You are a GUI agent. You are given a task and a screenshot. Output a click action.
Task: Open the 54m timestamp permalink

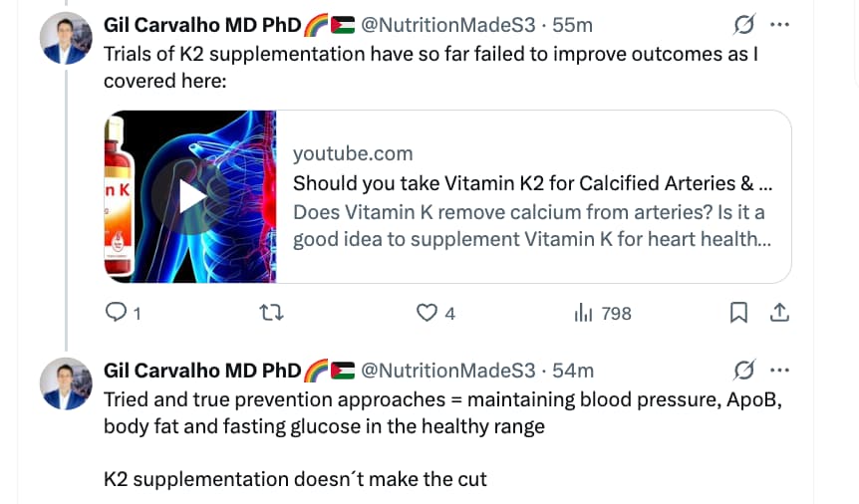(x=572, y=371)
